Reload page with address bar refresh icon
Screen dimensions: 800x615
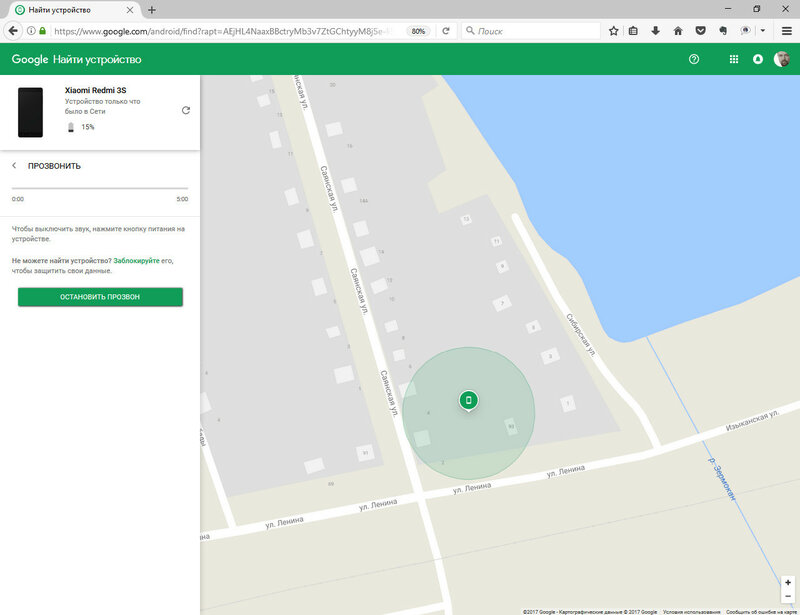(446, 31)
